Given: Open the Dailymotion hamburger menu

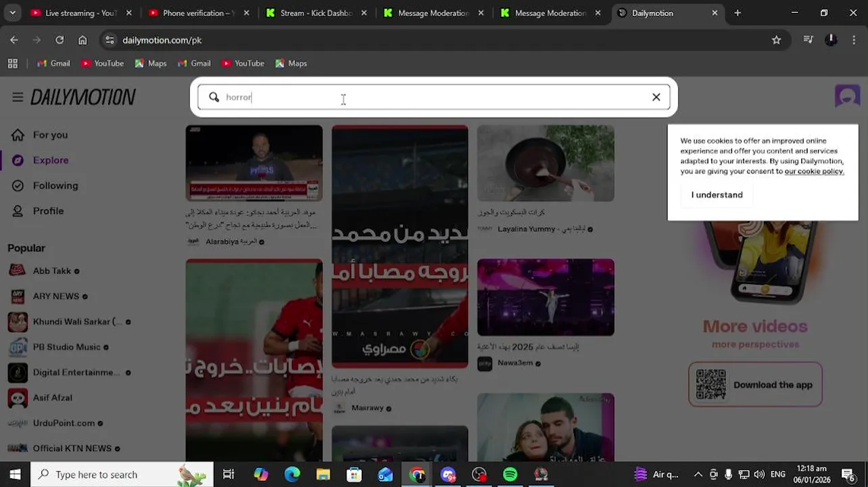Looking at the screenshot, I should pyautogui.click(x=18, y=97).
